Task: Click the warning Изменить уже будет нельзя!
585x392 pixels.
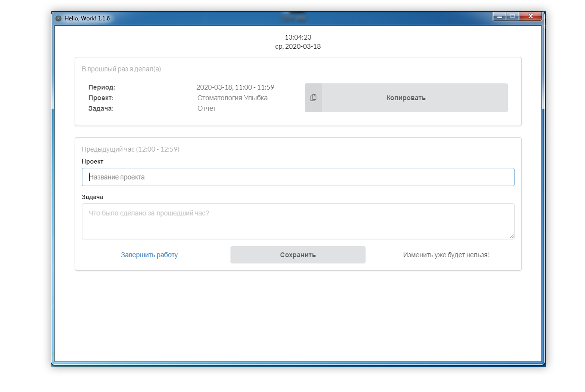Action: point(446,255)
